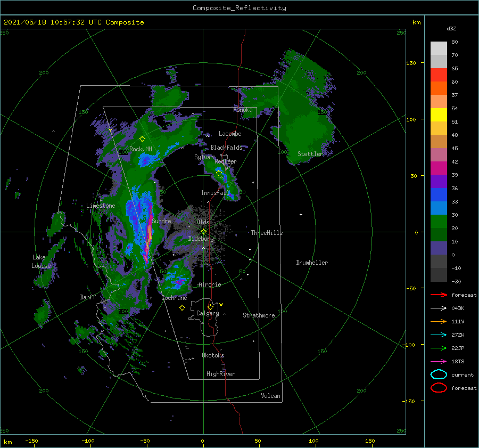Click the Lake Louise label

pos(41,262)
